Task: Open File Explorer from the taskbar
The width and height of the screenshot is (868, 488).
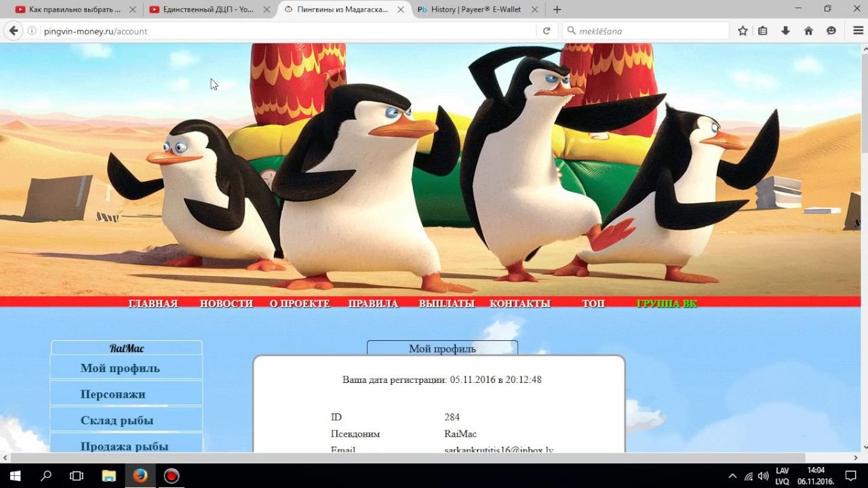Action: pos(108,476)
